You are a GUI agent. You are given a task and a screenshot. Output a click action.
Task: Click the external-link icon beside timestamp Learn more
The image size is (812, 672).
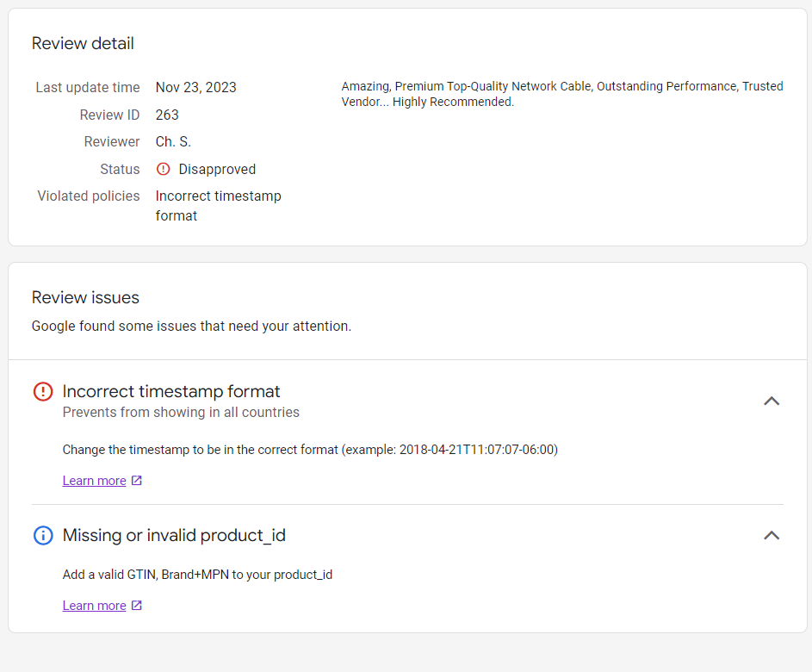135,480
